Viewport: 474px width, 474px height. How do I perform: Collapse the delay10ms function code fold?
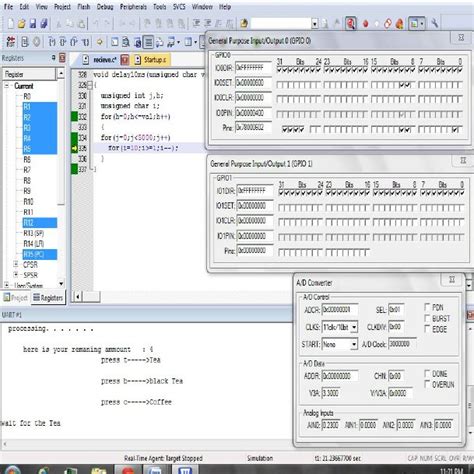click(90, 85)
